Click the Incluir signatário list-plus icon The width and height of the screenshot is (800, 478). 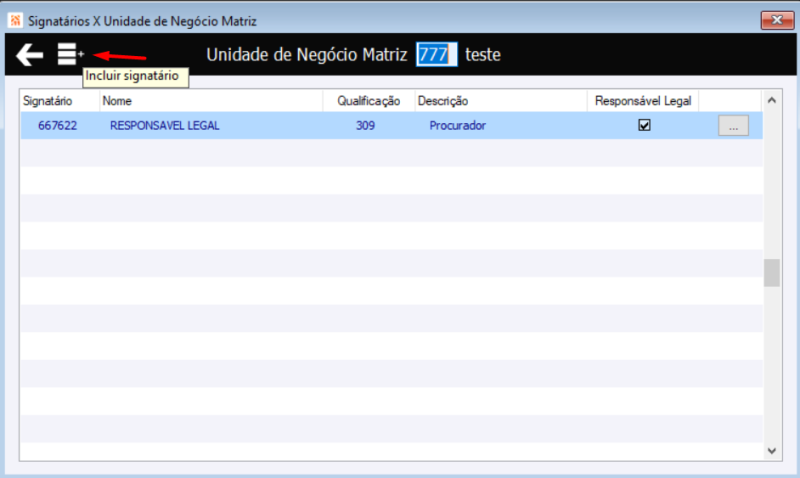click(x=70, y=54)
